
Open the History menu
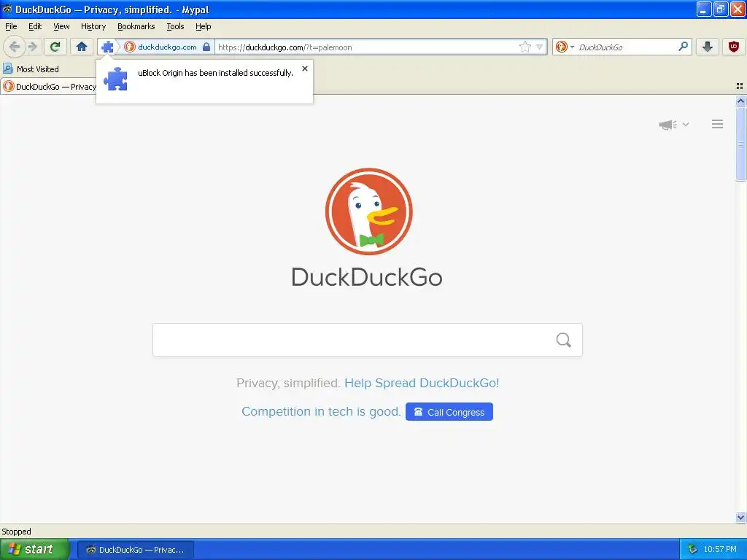93,27
